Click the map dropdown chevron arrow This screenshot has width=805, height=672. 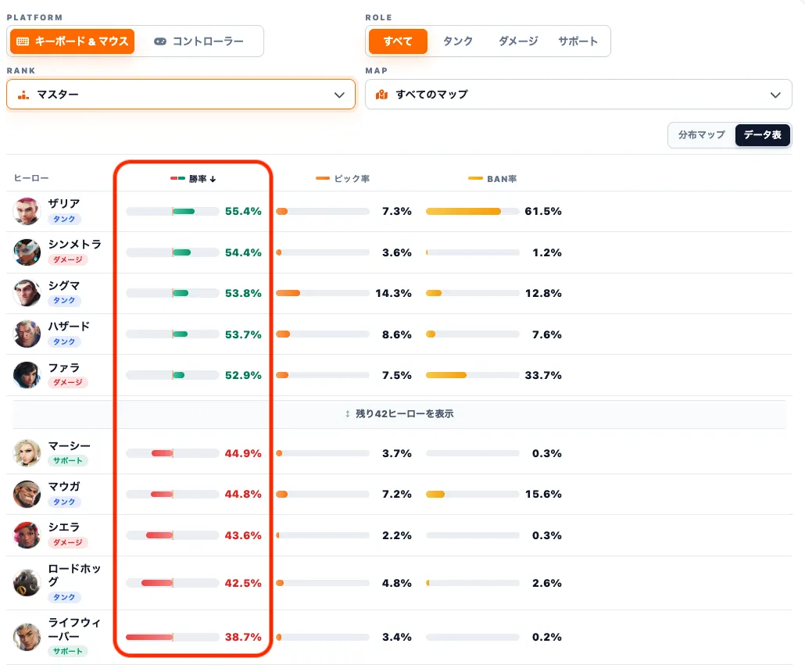776,95
